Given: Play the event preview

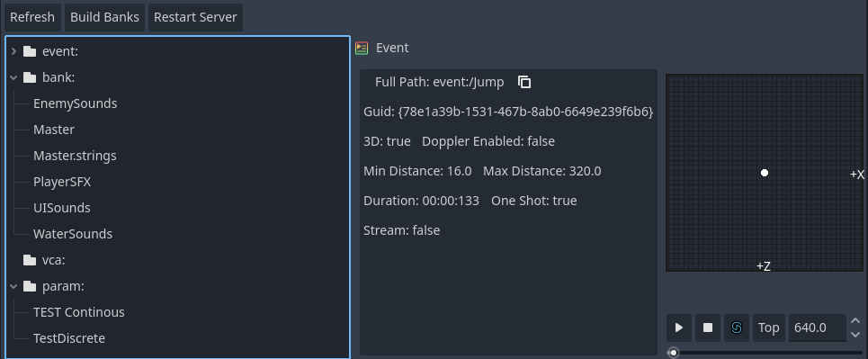Looking at the screenshot, I should [679, 328].
